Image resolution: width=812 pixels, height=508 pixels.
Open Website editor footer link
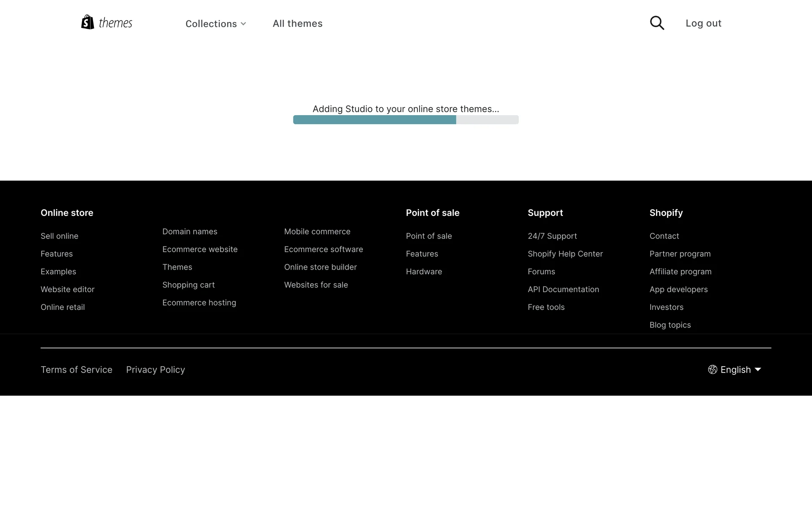67,290
